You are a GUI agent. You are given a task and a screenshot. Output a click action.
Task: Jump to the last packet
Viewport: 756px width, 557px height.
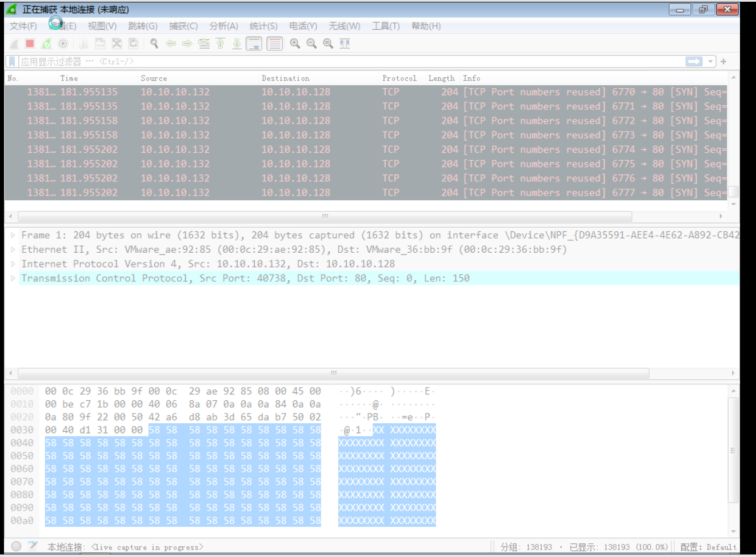[x=236, y=43]
